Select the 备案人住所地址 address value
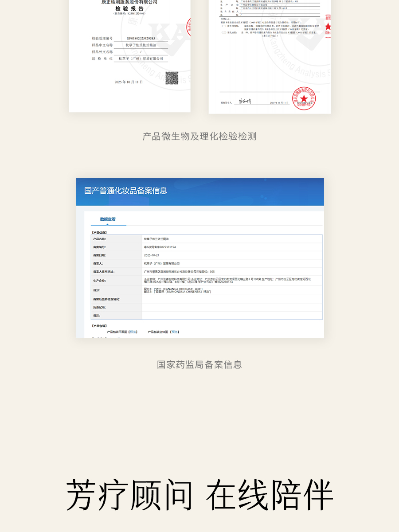 click(x=180, y=272)
